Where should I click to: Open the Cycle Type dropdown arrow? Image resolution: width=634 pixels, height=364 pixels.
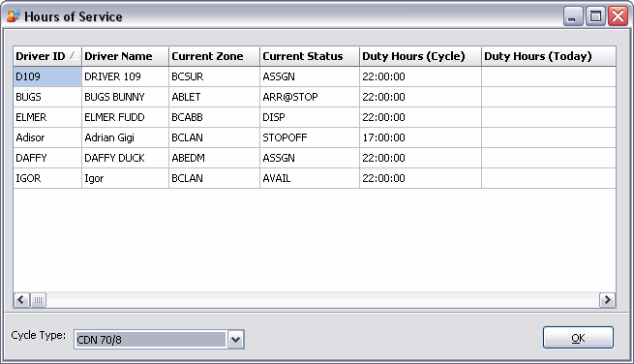(236, 340)
